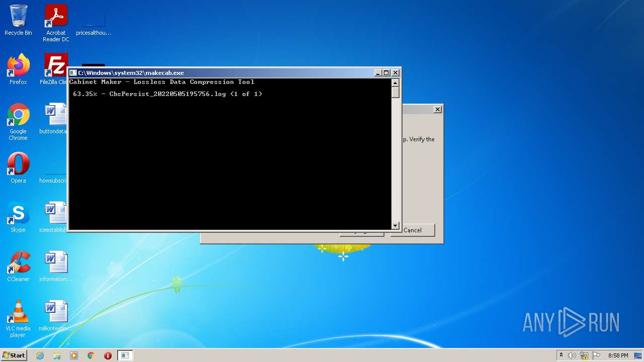Select the howsubscri desktop file
Viewport: 644px width, 362px height.
tap(53, 168)
